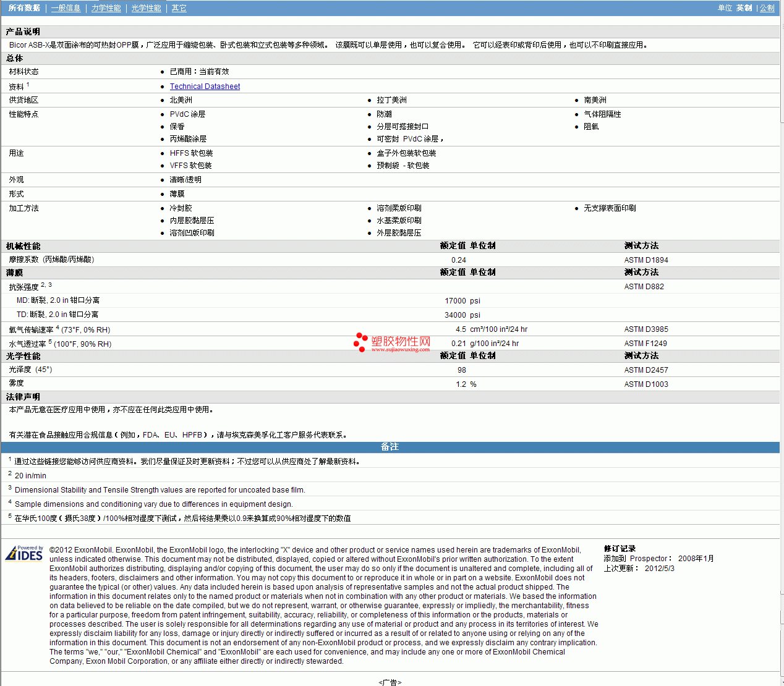Click the ASTM D2457 test method
This screenshot has height=686, width=784.
pyautogui.click(x=646, y=370)
